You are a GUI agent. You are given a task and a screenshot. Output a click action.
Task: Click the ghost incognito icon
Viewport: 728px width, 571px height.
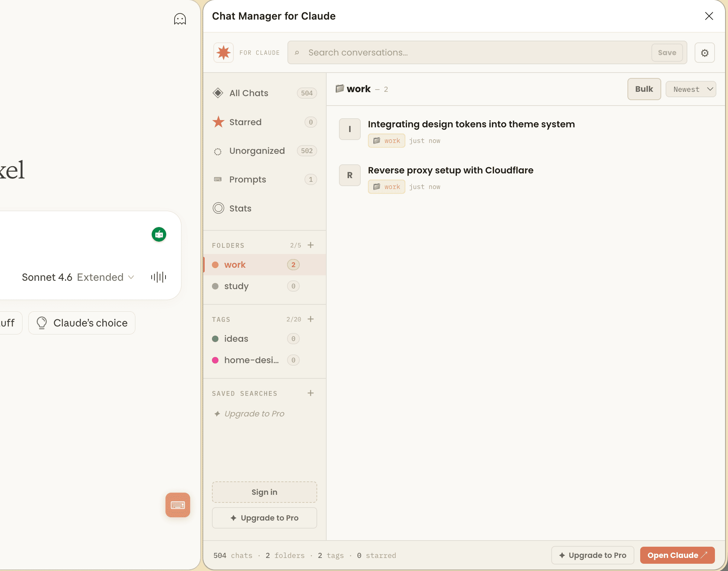click(x=180, y=19)
